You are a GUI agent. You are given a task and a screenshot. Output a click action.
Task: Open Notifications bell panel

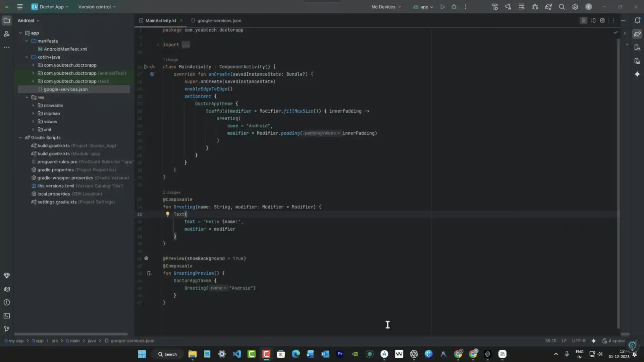tap(637, 20)
